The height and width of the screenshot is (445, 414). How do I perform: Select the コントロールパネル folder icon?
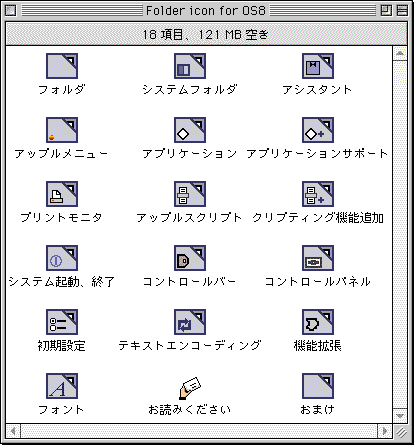[318, 258]
